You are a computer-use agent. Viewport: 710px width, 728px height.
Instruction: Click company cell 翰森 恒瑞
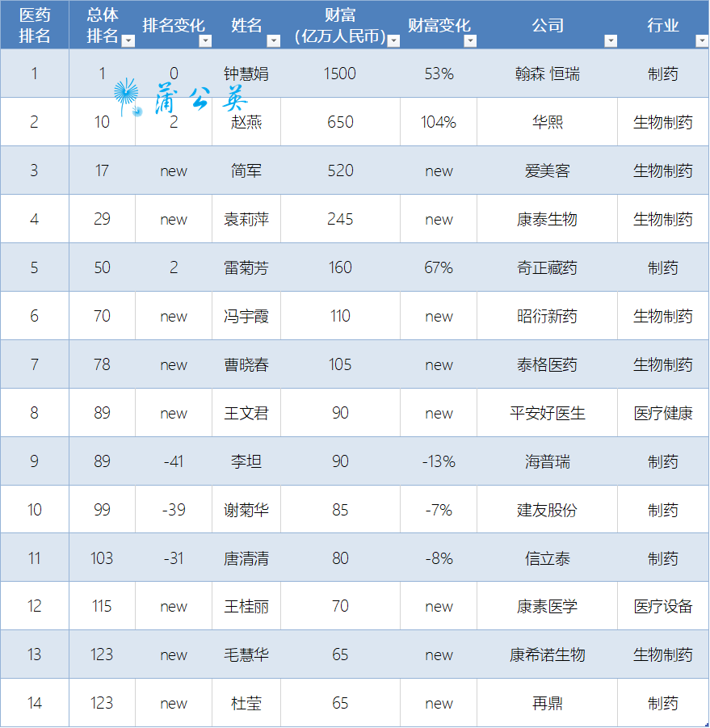click(x=547, y=74)
